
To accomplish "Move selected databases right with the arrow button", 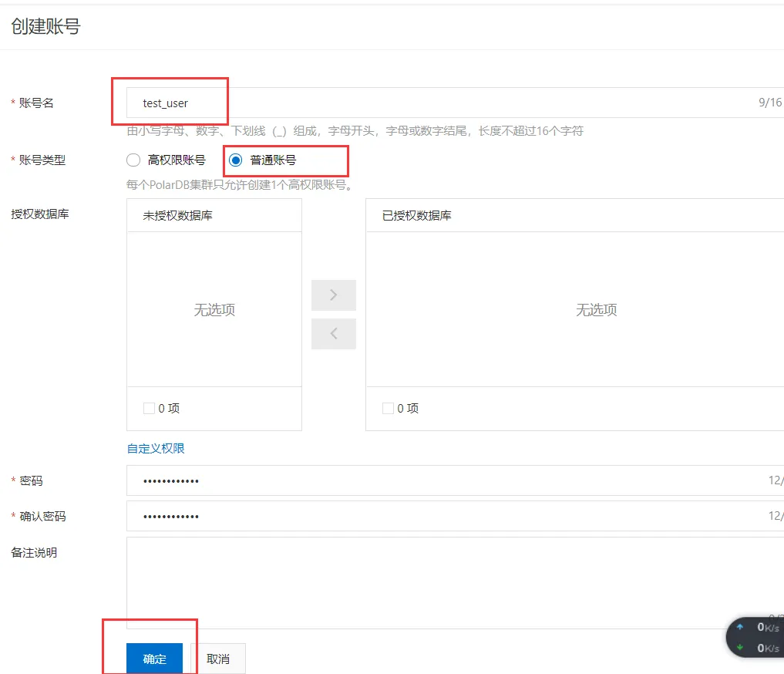I will pyautogui.click(x=334, y=295).
